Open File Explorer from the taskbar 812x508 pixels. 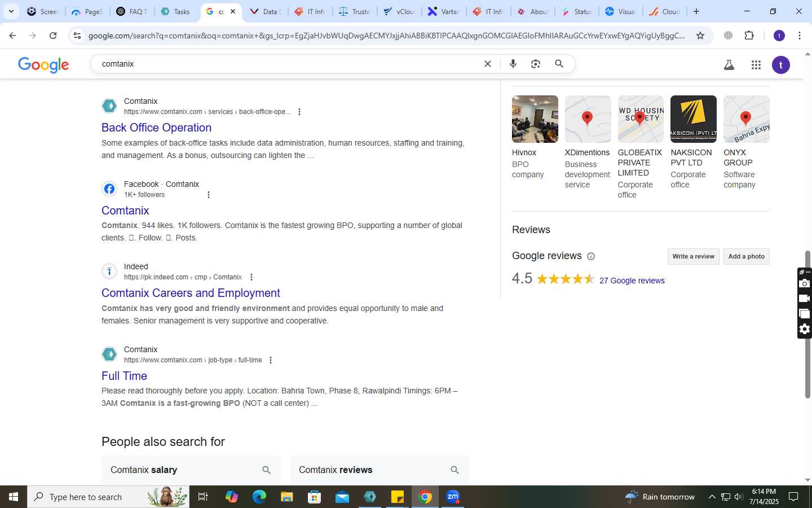point(287,497)
